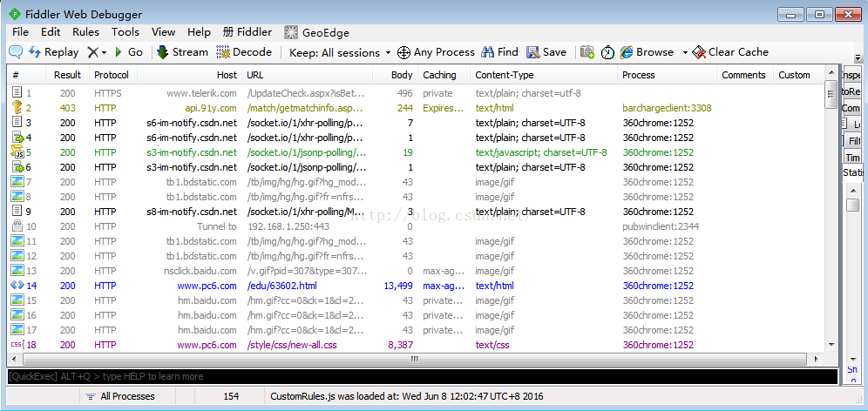Image resolution: width=868 pixels, height=411 pixels.
Task: Click the comment balloon toolbar icon
Action: [16, 52]
